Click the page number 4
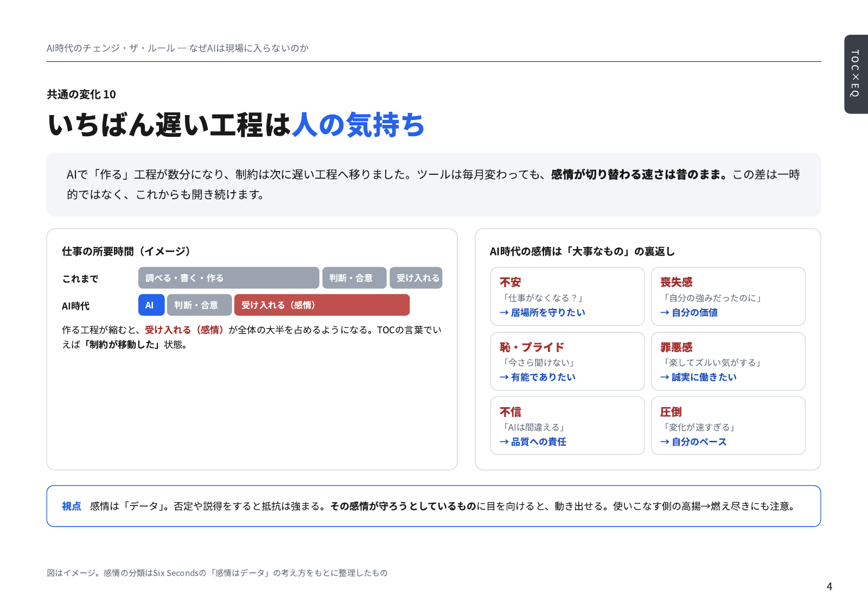The width and height of the screenshot is (868, 614). [829, 586]
